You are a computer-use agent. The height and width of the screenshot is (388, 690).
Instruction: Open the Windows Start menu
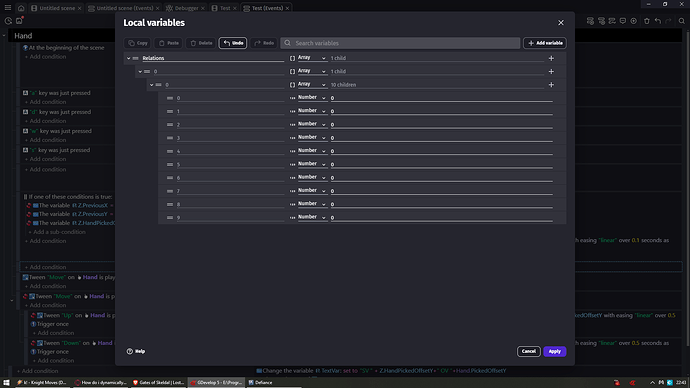[x=6, y=383]
